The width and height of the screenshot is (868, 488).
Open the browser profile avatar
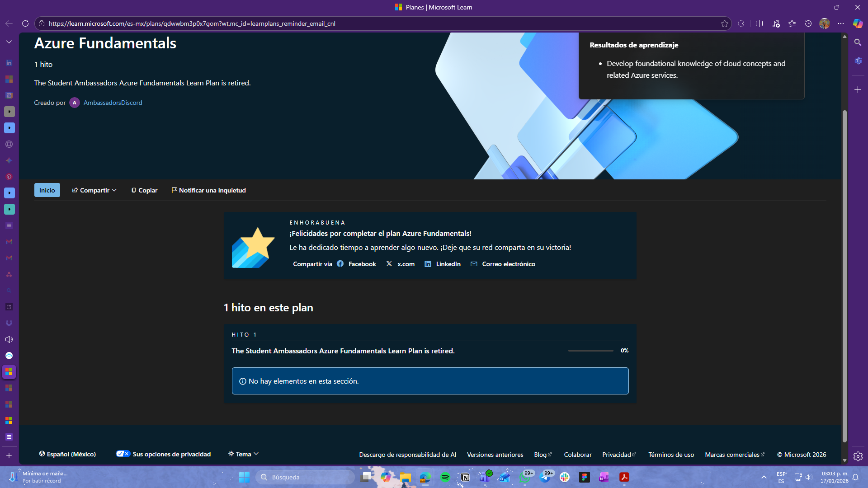pyautogui.click(x=825, y=23)
